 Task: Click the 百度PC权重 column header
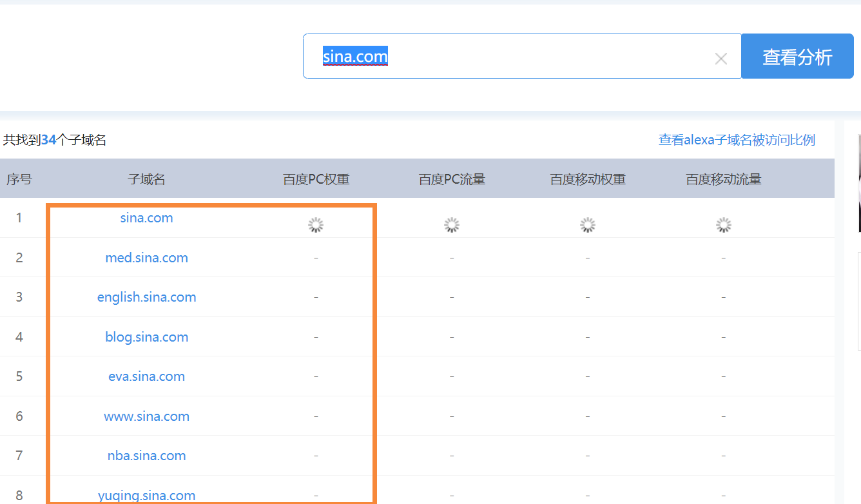[316, 179]
